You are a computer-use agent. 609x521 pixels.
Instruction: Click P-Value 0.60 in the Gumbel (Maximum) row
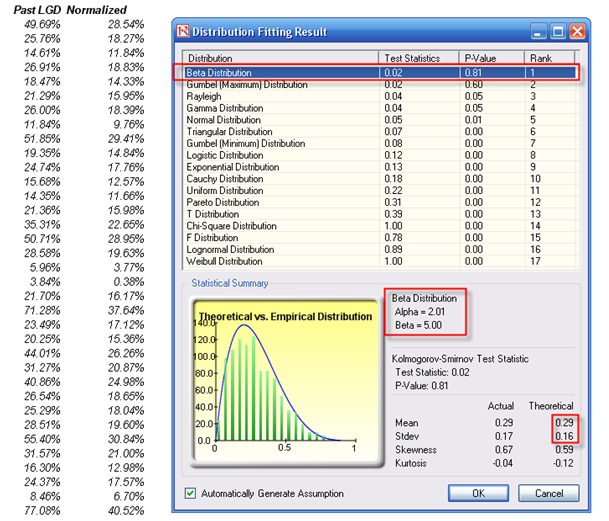pyautogui.click(x=474, y=85)
